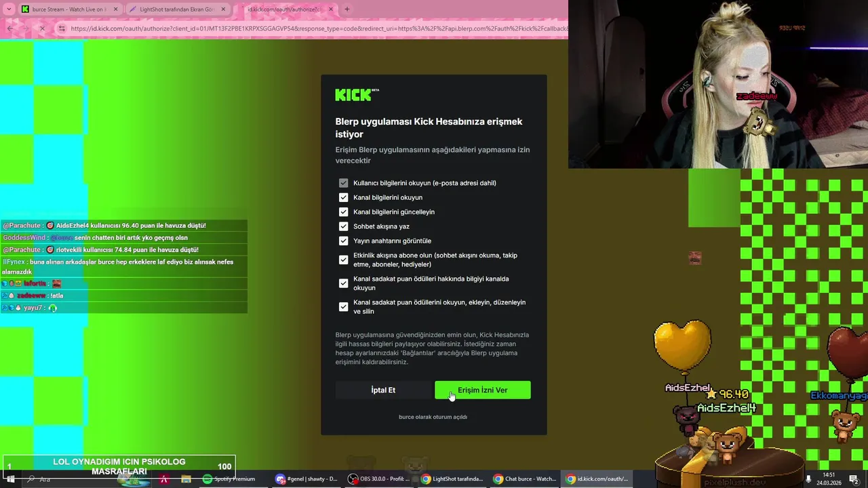Stop loading the page
868x488 pixels.
[41, 28]
